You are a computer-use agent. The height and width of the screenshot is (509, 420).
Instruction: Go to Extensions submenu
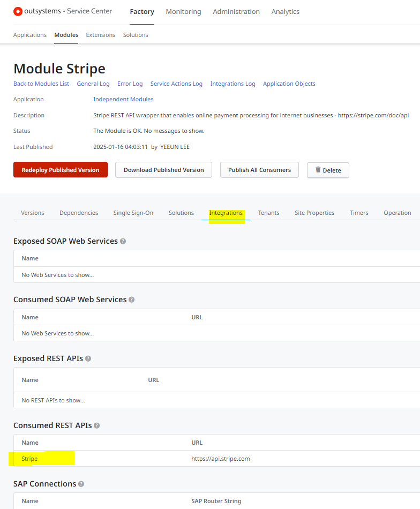[x=101, y=35]
